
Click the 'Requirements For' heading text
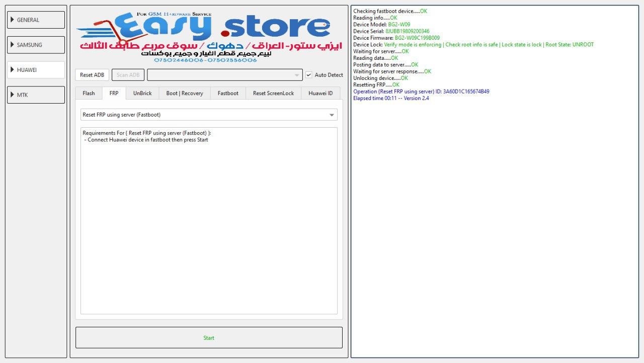pos(147,133)
